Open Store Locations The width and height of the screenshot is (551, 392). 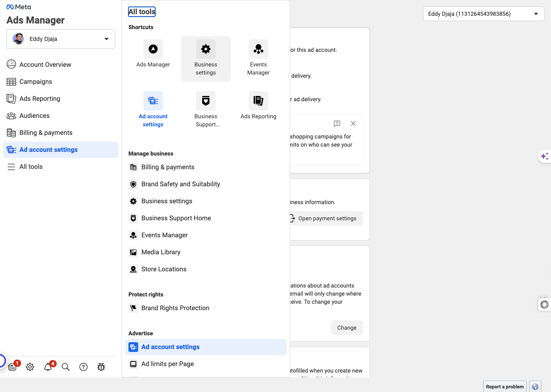pyautogui.click(x=206, y=269)
